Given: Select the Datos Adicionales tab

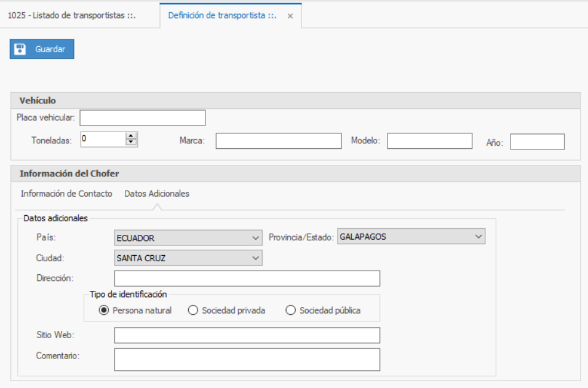Looking at the screenshot, I should [157, 194].
